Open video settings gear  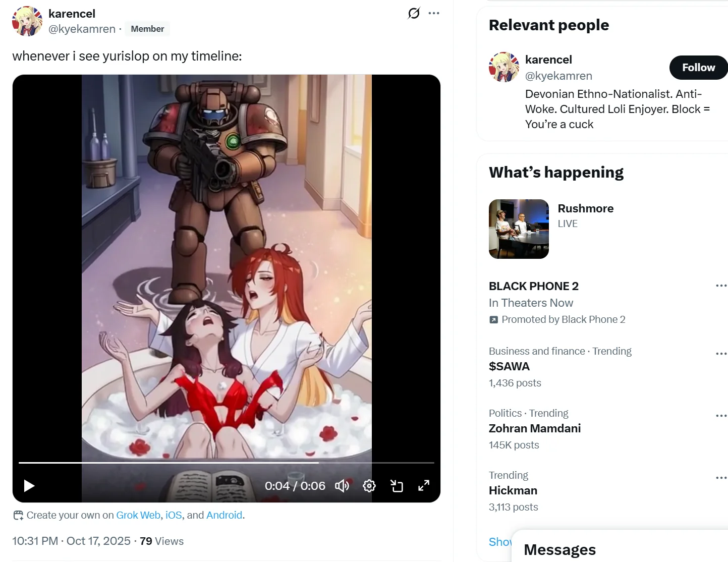coord(369,486)
